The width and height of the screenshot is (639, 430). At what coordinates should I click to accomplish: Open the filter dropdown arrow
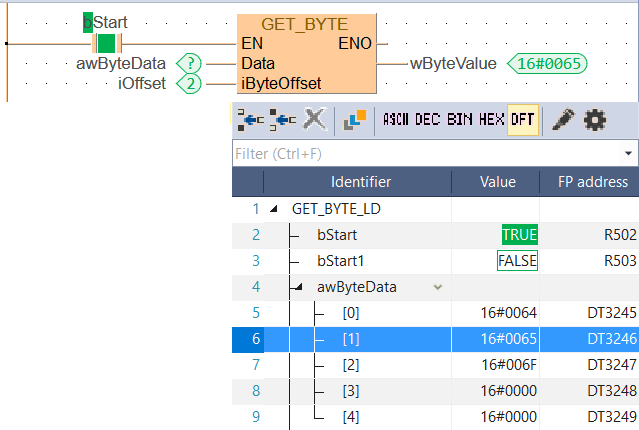click(628, 154)
